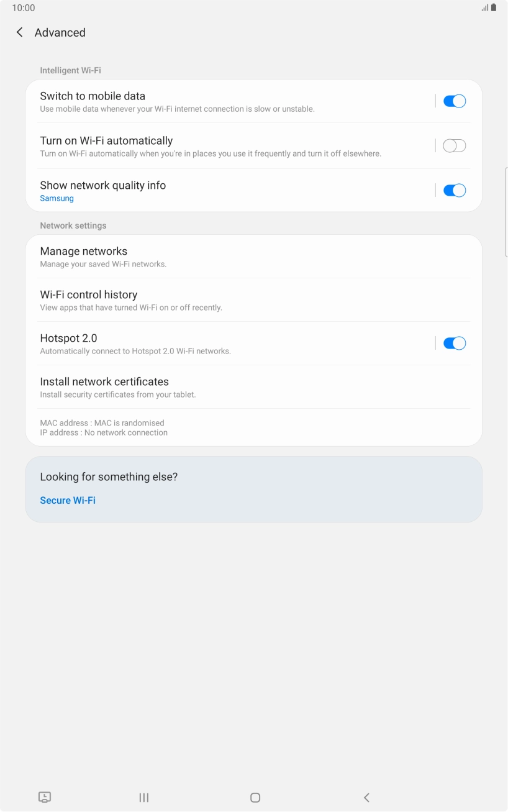This screenshot has width=508, height=812.
Task: Follow the Secure Wi-Fi link
Action: point(68,500)
